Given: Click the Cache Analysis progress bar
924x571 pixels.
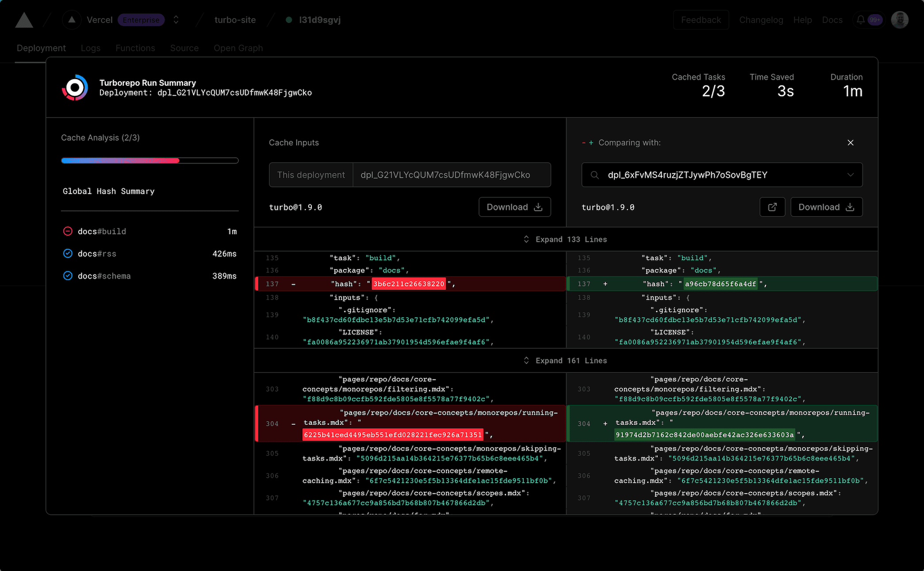Looking at the screenshot, I should pos(150,160).
